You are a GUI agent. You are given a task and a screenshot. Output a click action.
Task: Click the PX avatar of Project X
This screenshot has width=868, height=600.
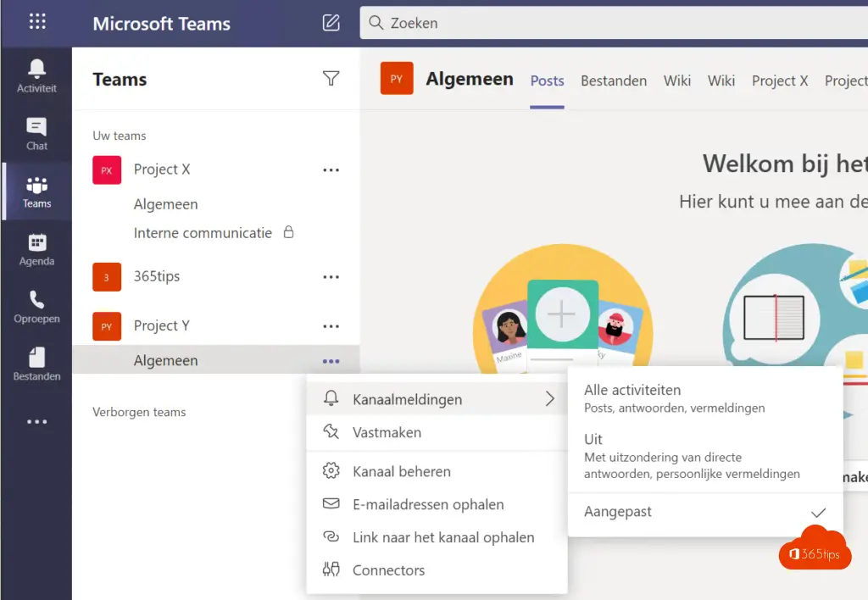[x=107, y=170]
